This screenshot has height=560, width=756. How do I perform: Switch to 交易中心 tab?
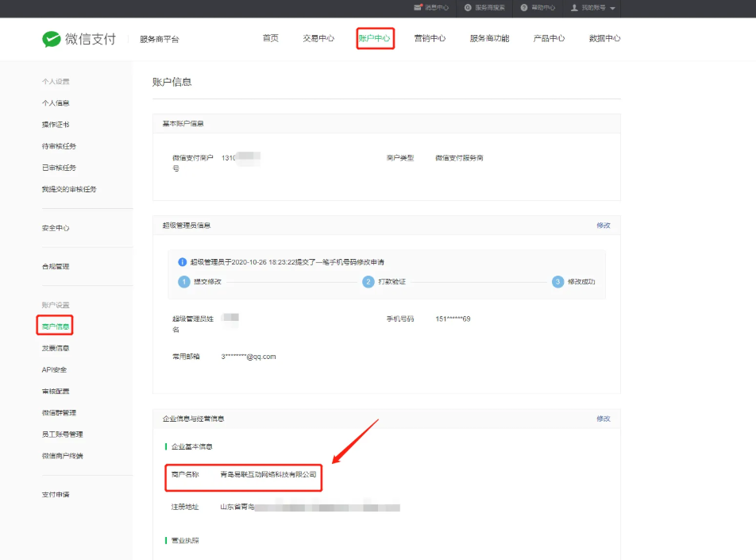point(318,38)
